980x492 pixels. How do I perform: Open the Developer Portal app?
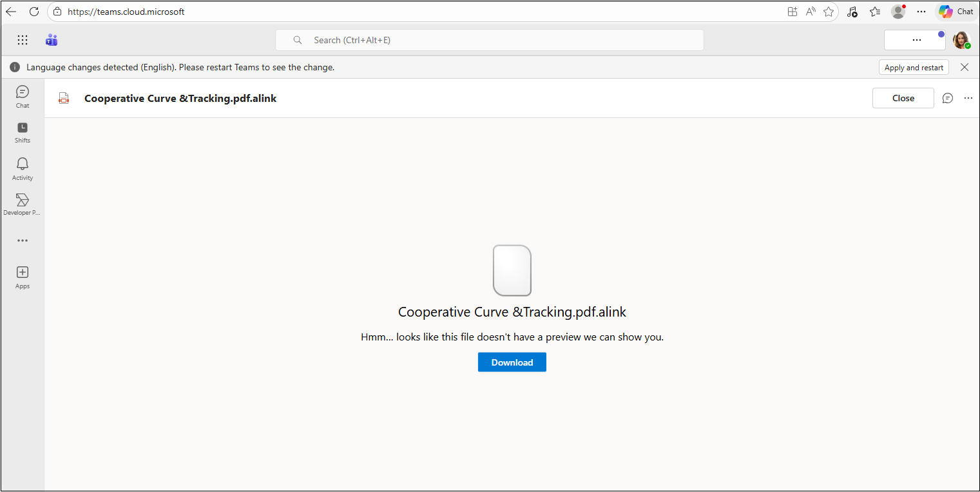pyautogui.click(x=23, y=204)
